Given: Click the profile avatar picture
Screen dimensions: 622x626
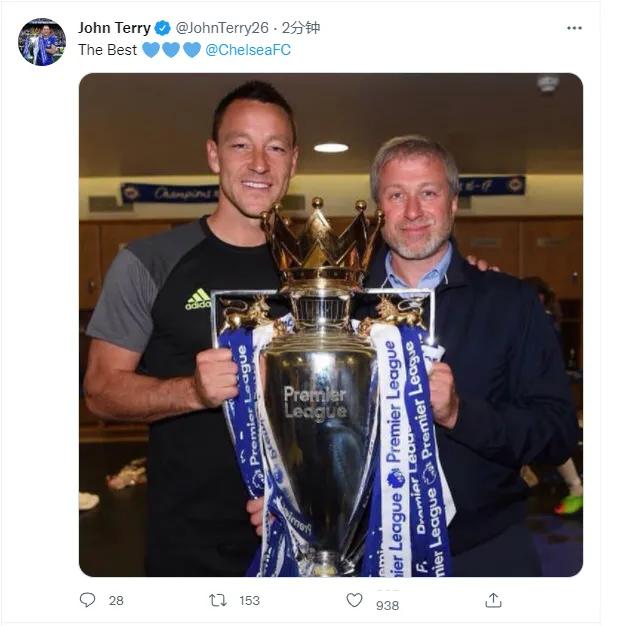Looking at the screenshot, I should (42, 42).
